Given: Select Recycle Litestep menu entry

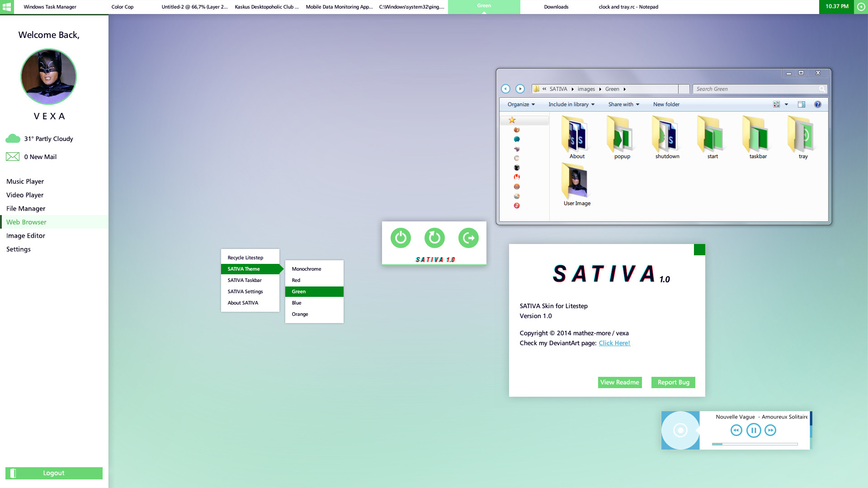Looking at the screenshot, I should [250, 258].
